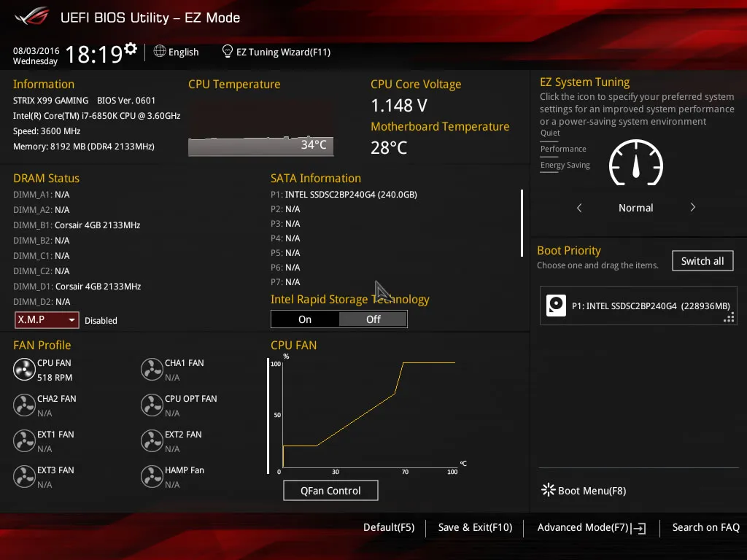Click the EZ System Tuning gauge icon

click(x=636, y=163)
